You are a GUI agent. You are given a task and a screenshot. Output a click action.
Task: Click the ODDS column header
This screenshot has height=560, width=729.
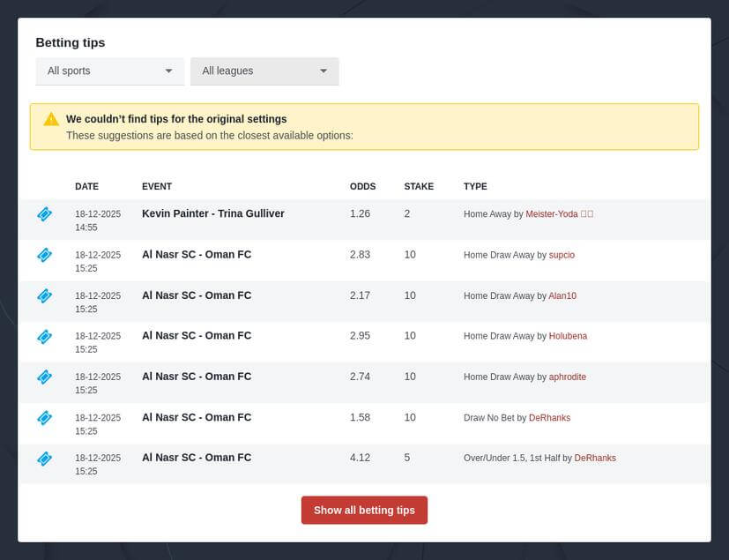click(362, 186)
